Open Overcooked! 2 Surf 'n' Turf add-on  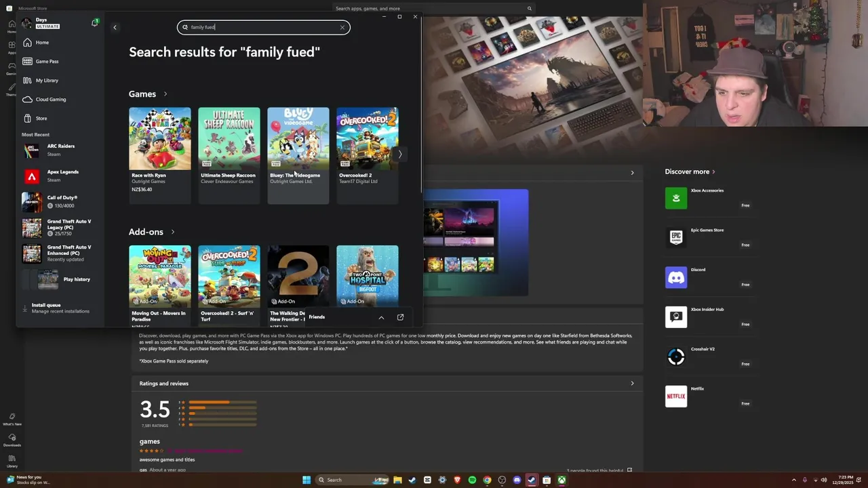(x=229, y=285)
